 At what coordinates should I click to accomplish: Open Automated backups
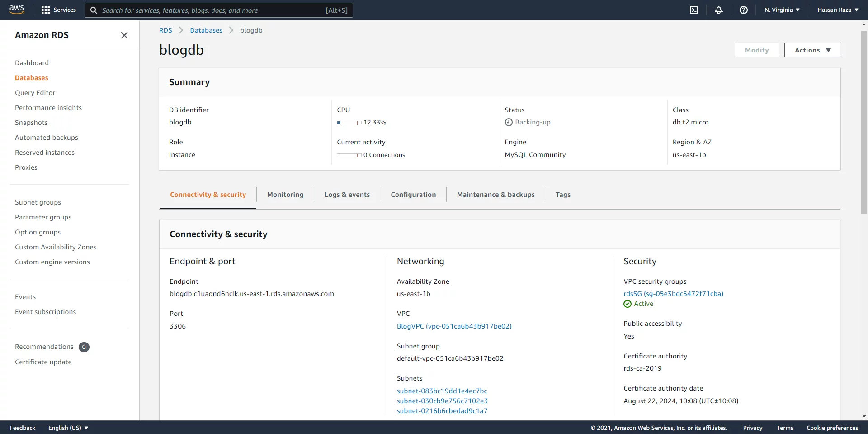47,138
